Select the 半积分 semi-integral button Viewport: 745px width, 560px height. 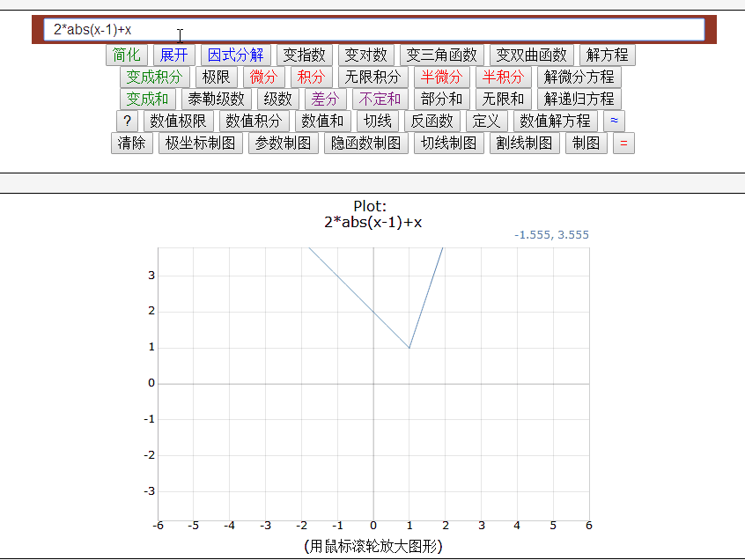(x=503, y=77)
